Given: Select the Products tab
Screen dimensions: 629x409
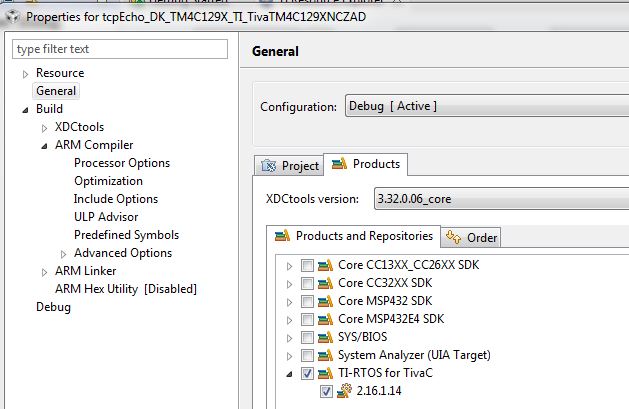Looking at the screenshot, I should click(x=366, y=164).
